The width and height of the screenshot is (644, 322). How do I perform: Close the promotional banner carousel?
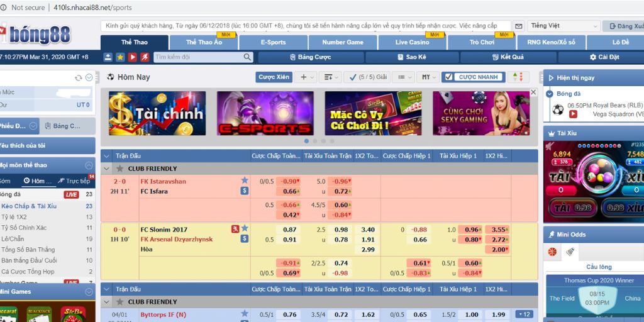(533, 92)
